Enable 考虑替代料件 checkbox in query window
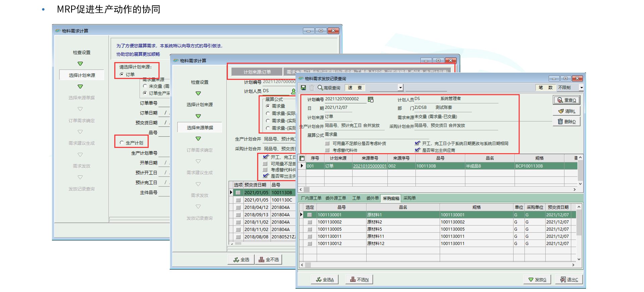644x292 pixels. coord(327,150)
